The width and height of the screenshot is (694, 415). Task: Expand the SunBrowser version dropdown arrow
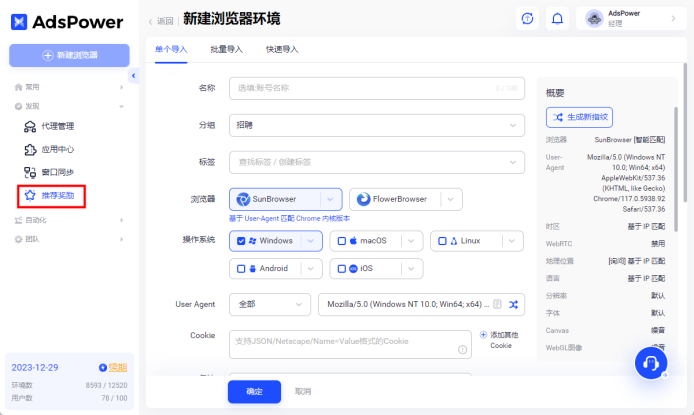click(330, 199)
